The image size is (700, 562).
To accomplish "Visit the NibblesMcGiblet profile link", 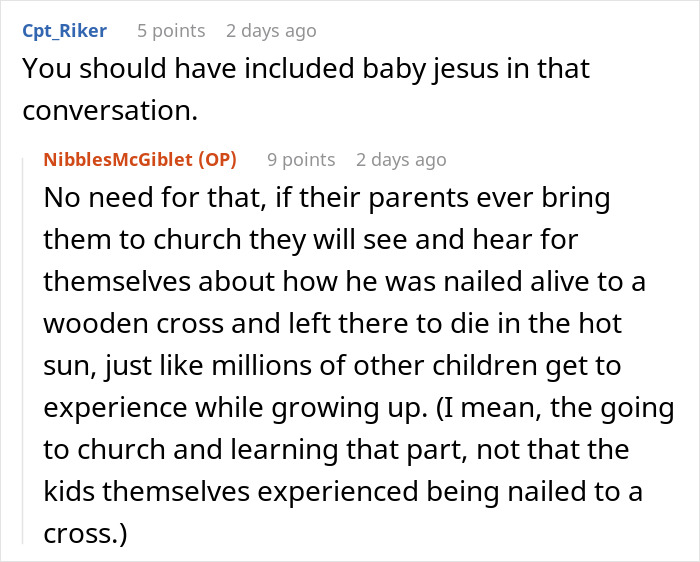I will (x=118, y=160).
